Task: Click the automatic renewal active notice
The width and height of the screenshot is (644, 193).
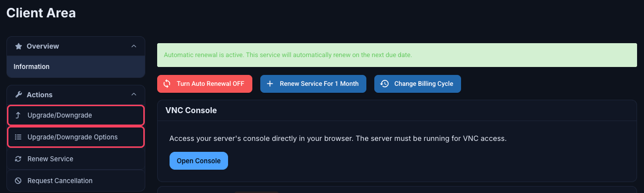Action: click(397, 55)
